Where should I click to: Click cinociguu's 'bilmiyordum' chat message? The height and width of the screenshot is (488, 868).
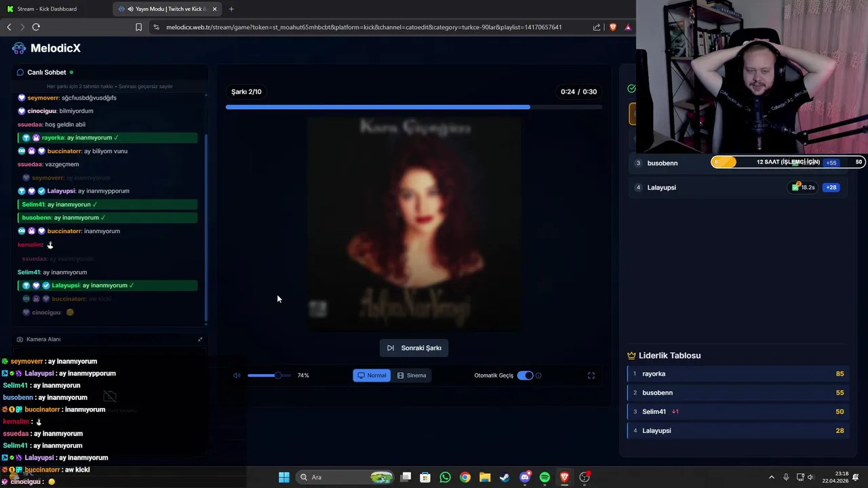click(56, 111)
